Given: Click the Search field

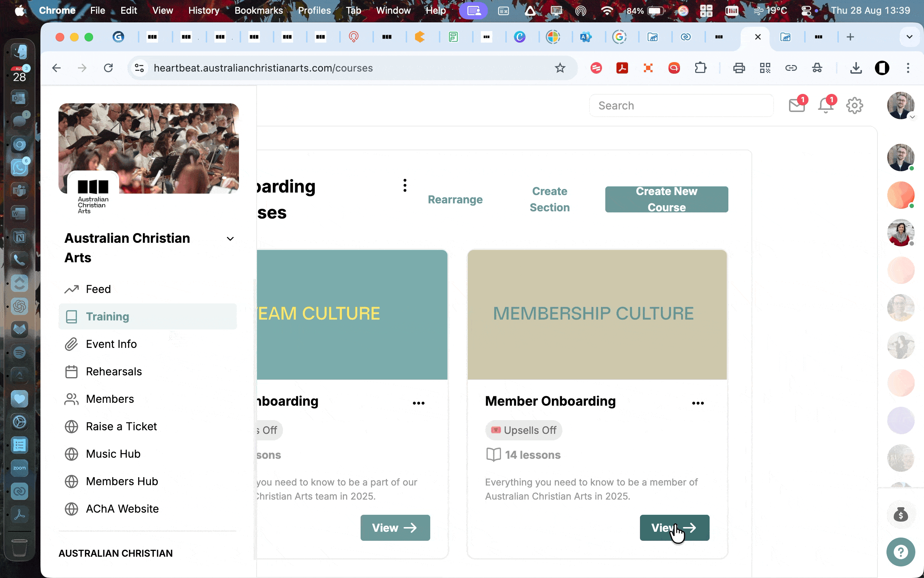Looking at the screenshot, I should pos(681,105).
